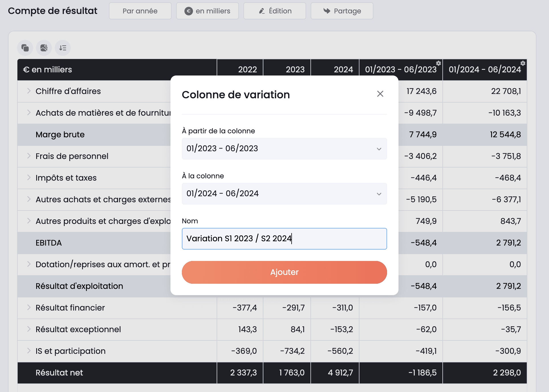The width and height of the screenshot is (549, 392).
Task: Select the Résultat d'exploitation row label
Action: click(x=80, y=286)
